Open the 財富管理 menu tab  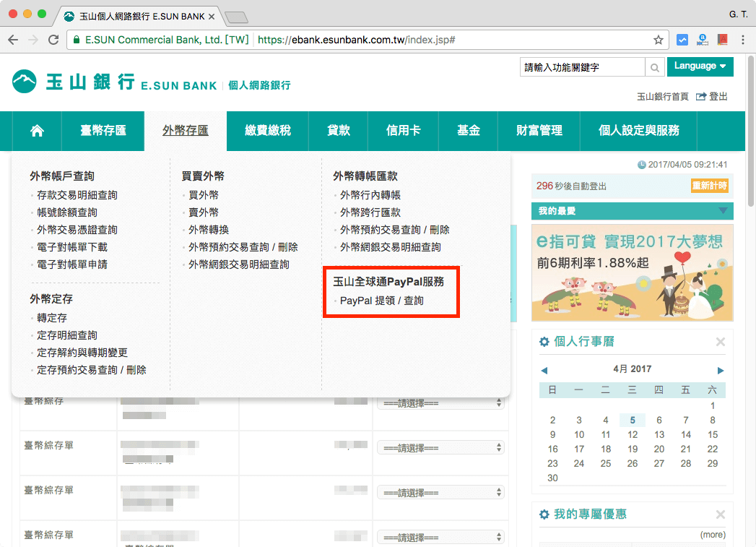tap(539, 131)
